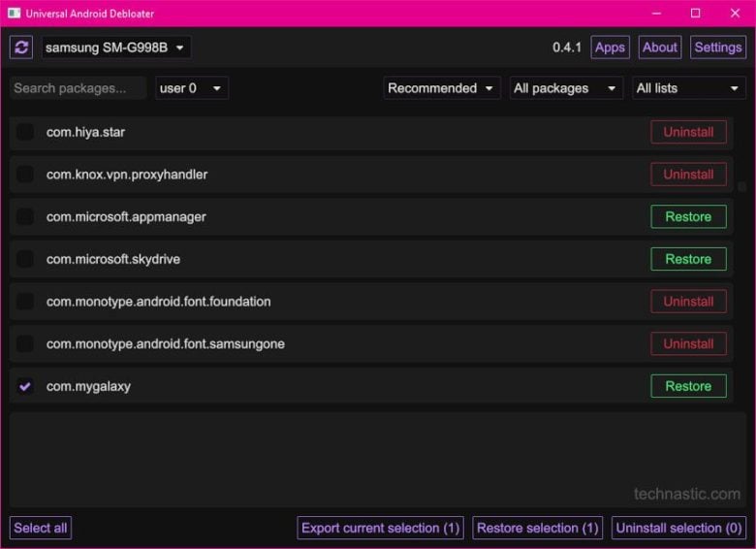Click in the Search packages field

point(78,88)
